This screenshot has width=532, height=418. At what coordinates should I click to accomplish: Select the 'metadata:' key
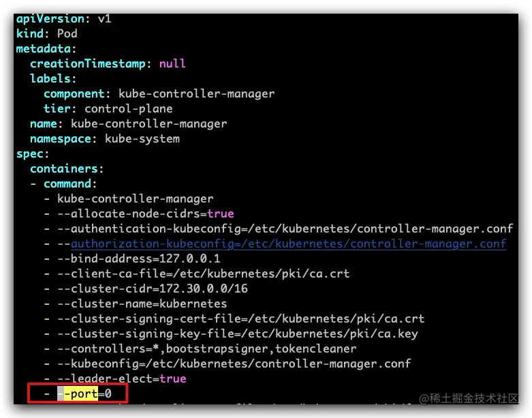click(x=46, y=48)
